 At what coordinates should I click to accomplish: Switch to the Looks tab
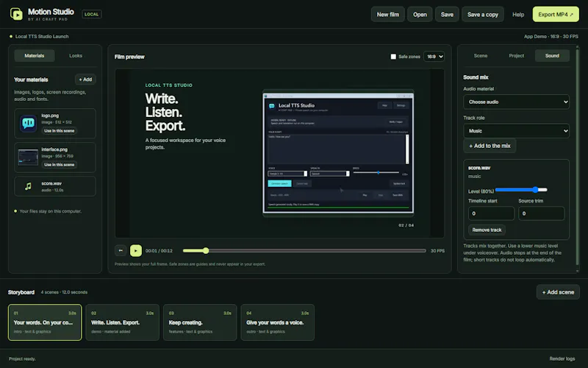point(76,56)
